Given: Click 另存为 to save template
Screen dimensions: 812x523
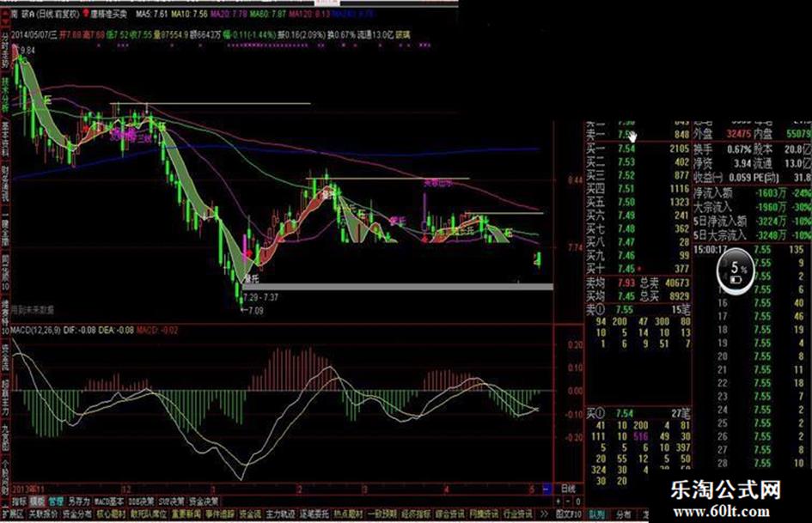Looking at the screenshot, I should 79,502.
